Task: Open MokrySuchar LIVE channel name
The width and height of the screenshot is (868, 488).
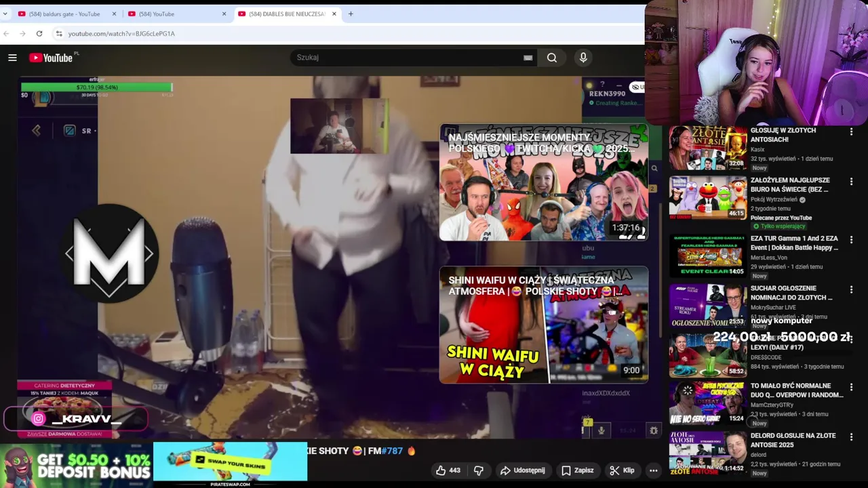Action: pyautogui.click(x=773, y=308)
